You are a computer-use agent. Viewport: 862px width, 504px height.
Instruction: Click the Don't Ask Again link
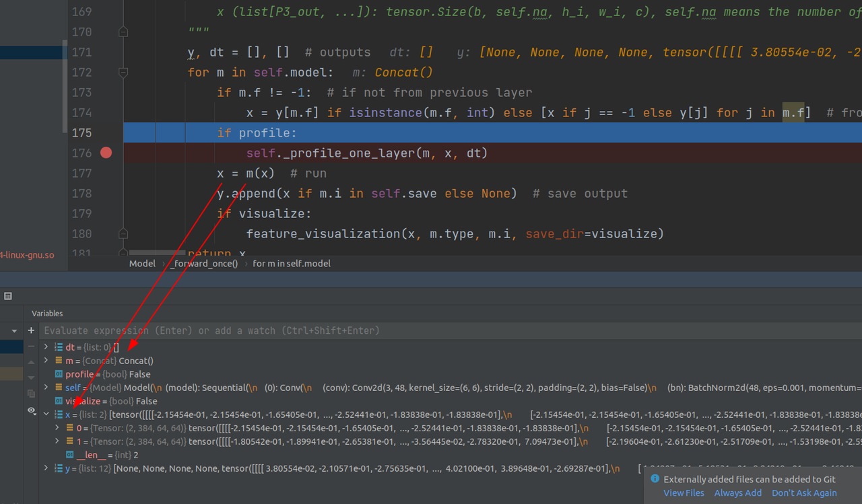(804, 493)
